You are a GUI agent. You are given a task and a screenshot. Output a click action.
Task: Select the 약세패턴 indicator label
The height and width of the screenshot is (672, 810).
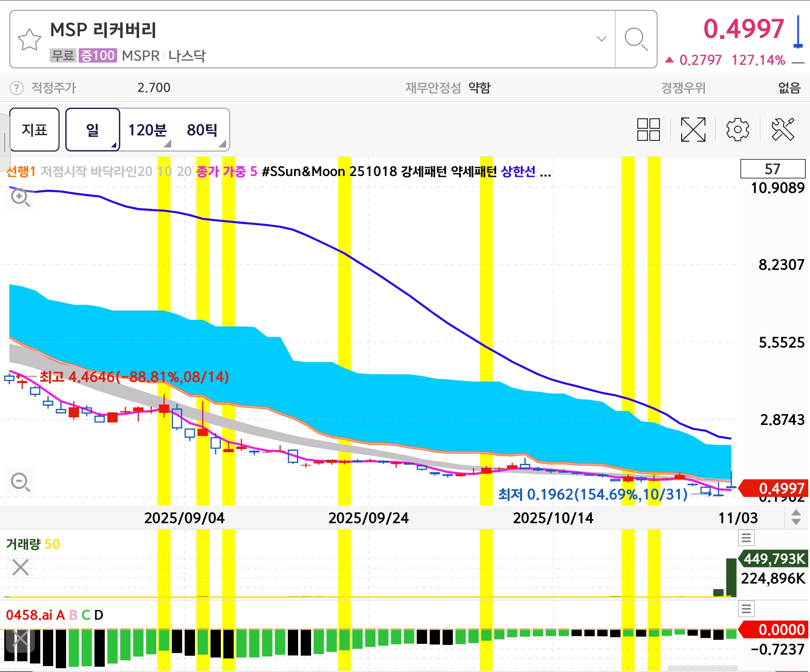[474, 171]
